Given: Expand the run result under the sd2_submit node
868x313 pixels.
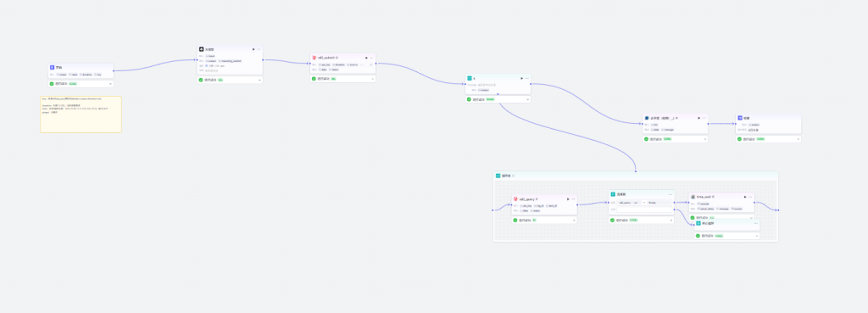Looking at the screenshot, I should point(372,79).
